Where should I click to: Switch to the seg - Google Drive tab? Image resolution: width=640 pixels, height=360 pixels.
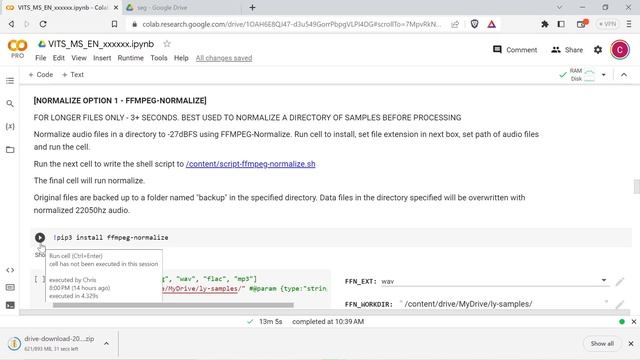pos(184,7)
